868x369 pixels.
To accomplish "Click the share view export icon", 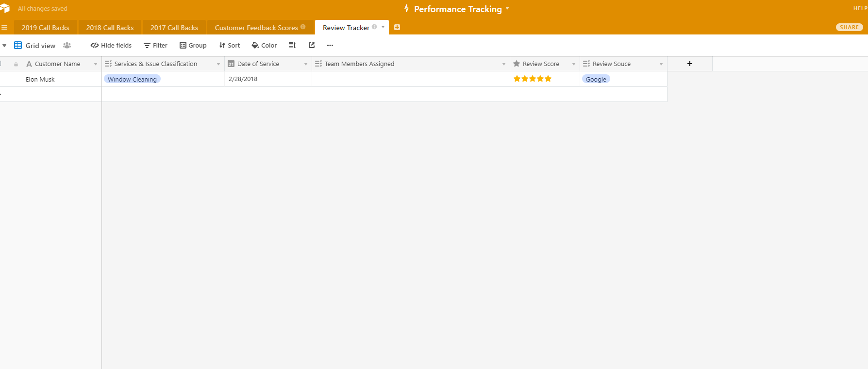I will (312, 46).
